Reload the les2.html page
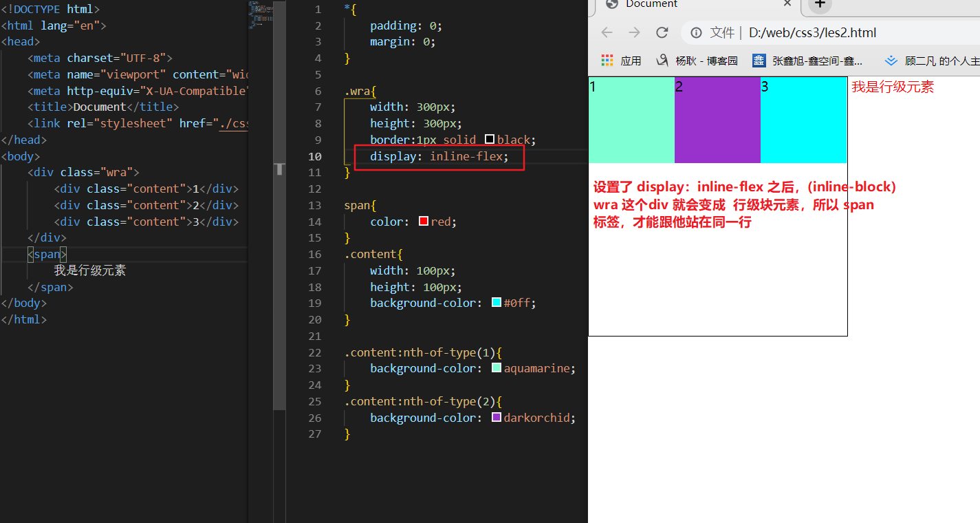This screenshot has width=980, height=523. click(662, 32)
